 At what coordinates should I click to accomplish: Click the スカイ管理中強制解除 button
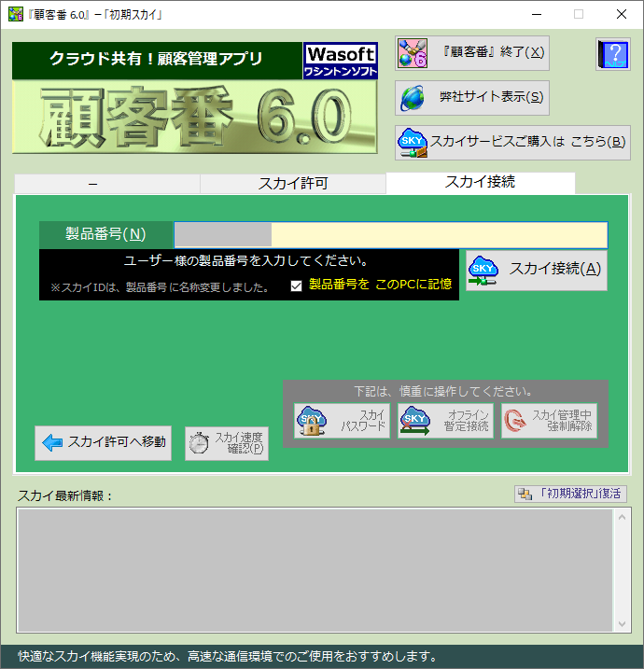coord(549,421)
